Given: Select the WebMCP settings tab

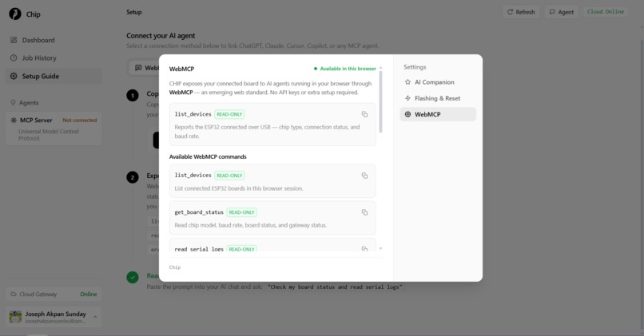Looking at the screenshot, I should point(437,114).
